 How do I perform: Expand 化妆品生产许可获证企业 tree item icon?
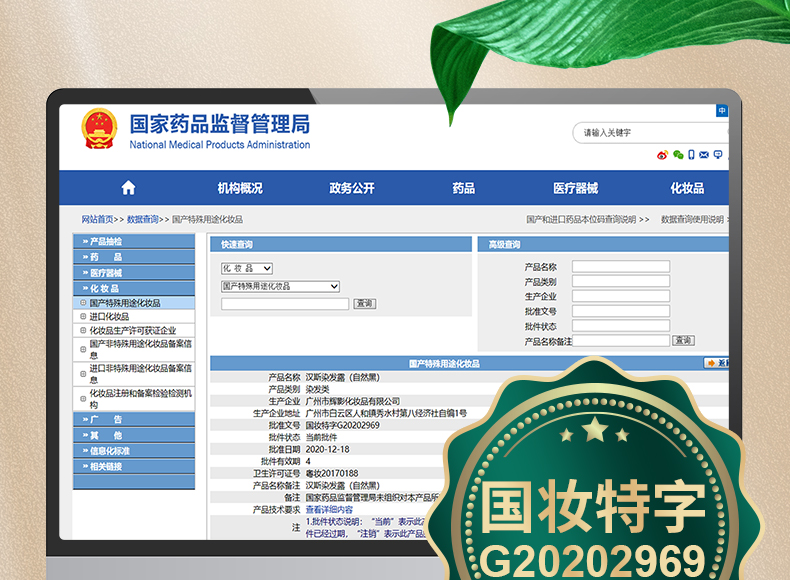click(x=83, y=331)
